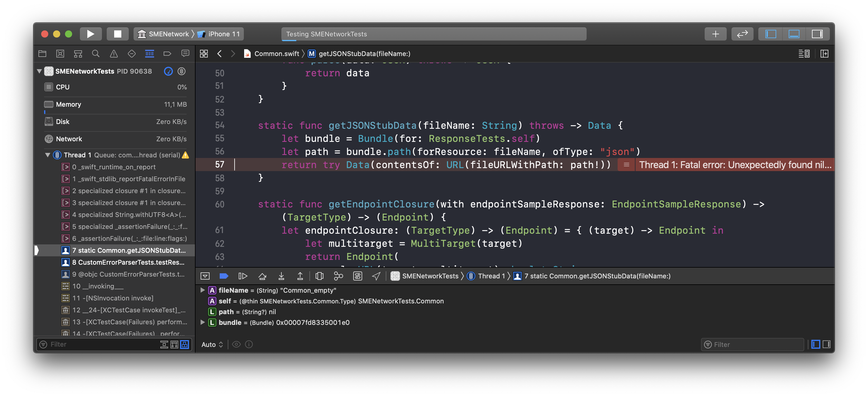
Task: Click Environment Overrides button
Action: click(357, 276)
